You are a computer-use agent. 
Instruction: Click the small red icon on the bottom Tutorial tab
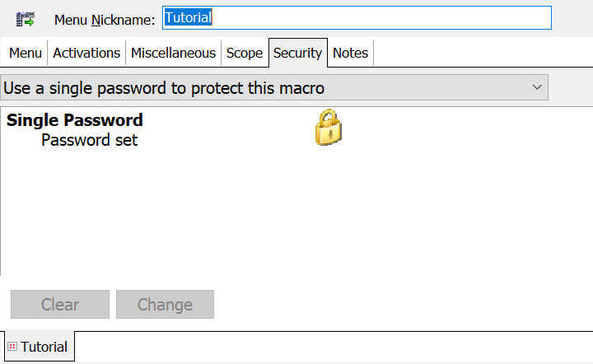(x=12, y=347)
